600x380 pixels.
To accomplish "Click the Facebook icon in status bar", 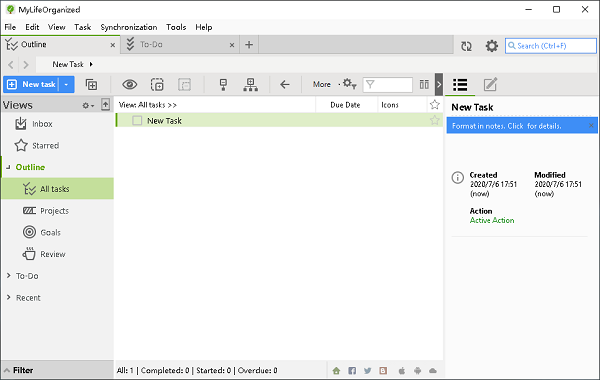I will coord(352,370).
